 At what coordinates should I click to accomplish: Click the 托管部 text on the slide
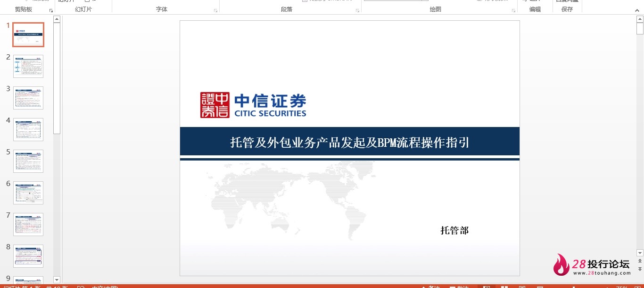[454, 230]
